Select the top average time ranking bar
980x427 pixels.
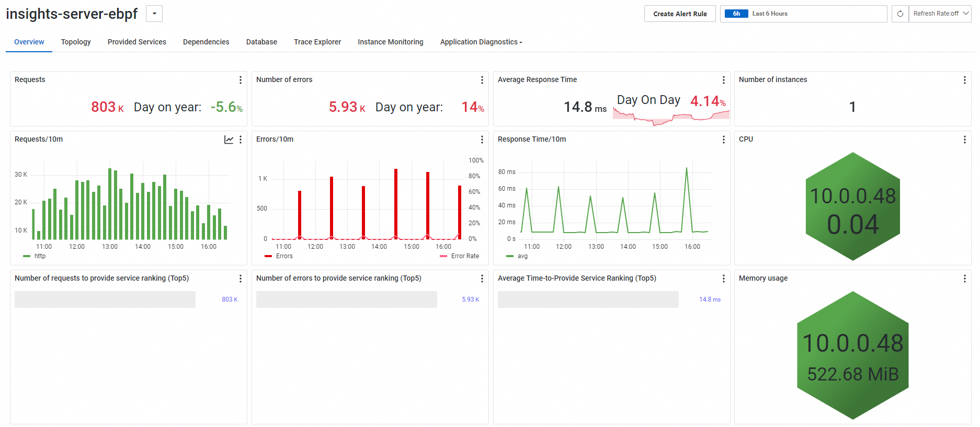[x=588, y=299]
